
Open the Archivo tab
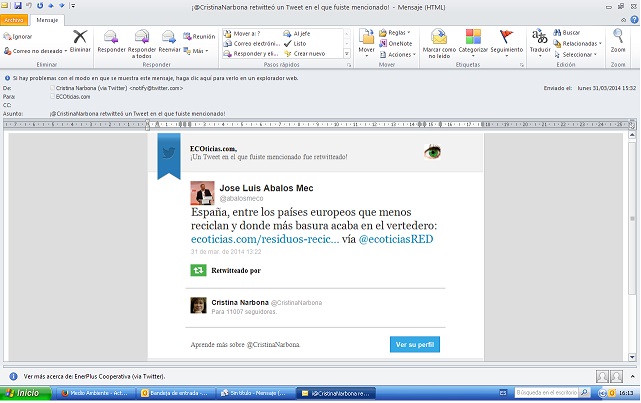[x=14, y=20]
